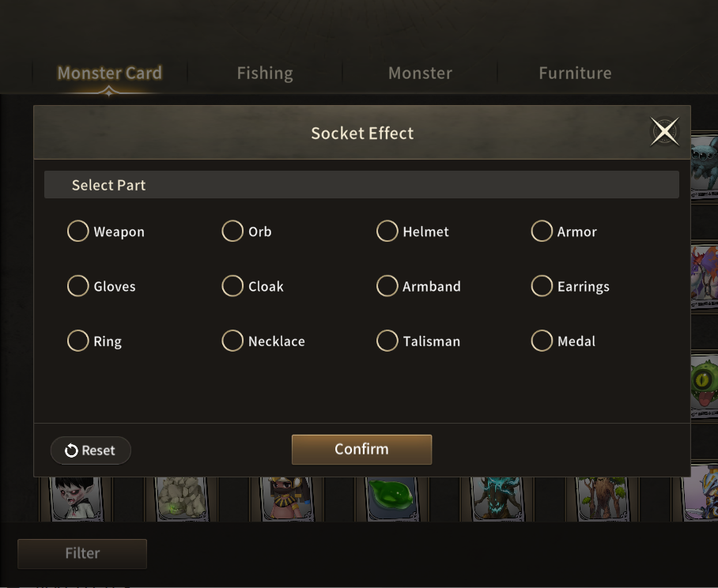This screenshot has width=718, height=588.
Task: Pick Earrings radio button
Action: [x=542, y=286]
